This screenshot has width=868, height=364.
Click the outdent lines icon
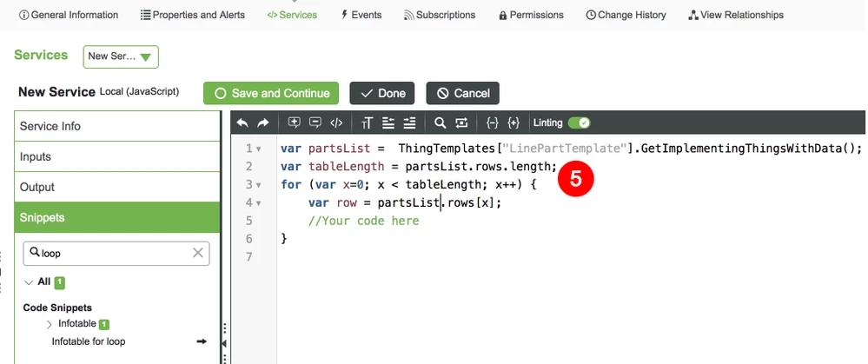point(388,122)
